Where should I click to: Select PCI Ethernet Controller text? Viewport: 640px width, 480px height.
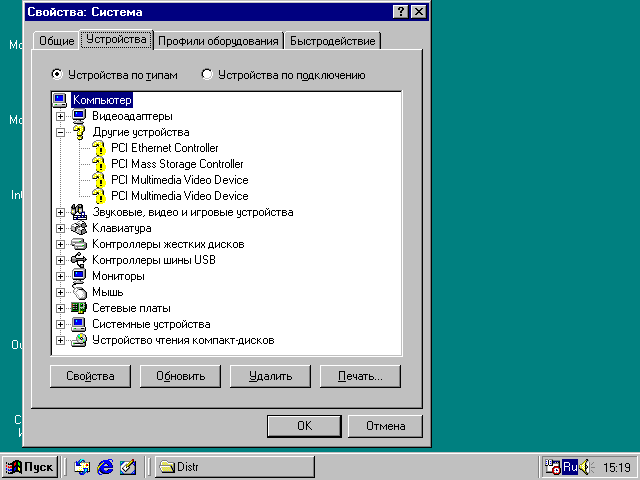[x=165, y=148]
